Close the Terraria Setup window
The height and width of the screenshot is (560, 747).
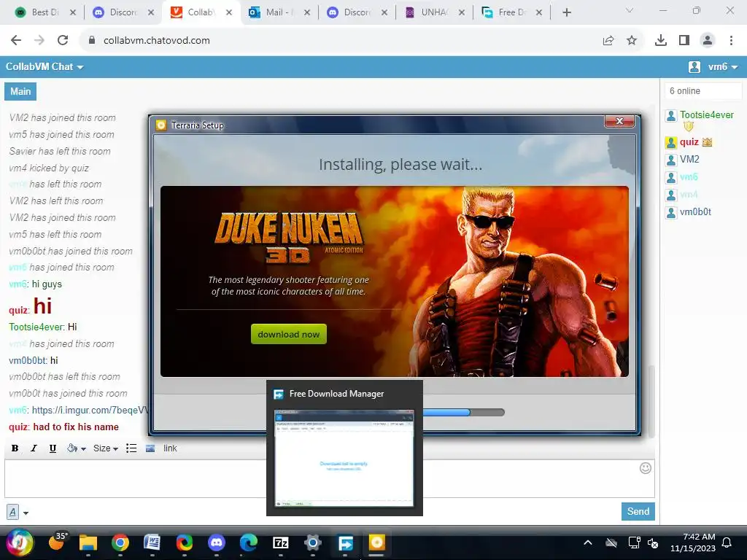[x=619, y=122]
